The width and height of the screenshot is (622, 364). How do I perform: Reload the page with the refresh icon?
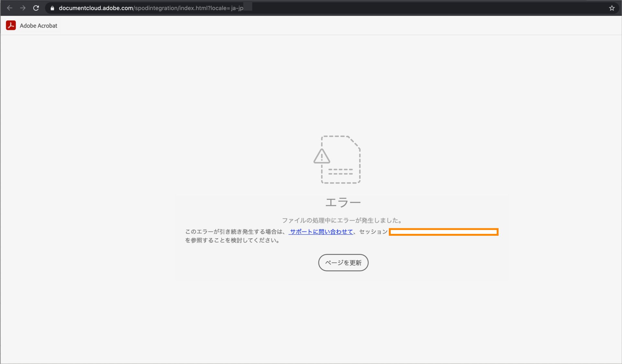tap(36, 8)
